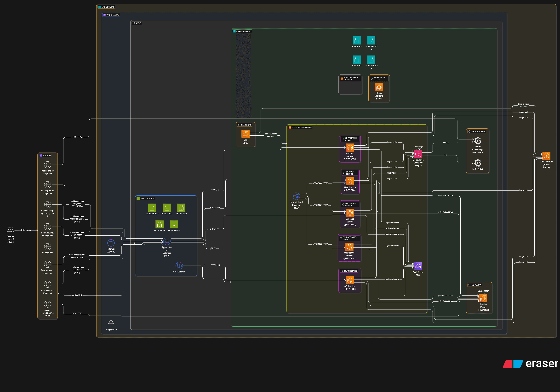Click the ECS Cluster (Staging) group label
This screenshot has height=392, width=560.
click(x=302, y=127)
